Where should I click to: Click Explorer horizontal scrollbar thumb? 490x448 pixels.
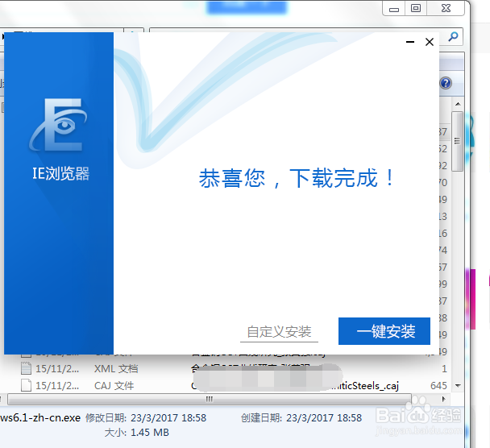[210, 399]
